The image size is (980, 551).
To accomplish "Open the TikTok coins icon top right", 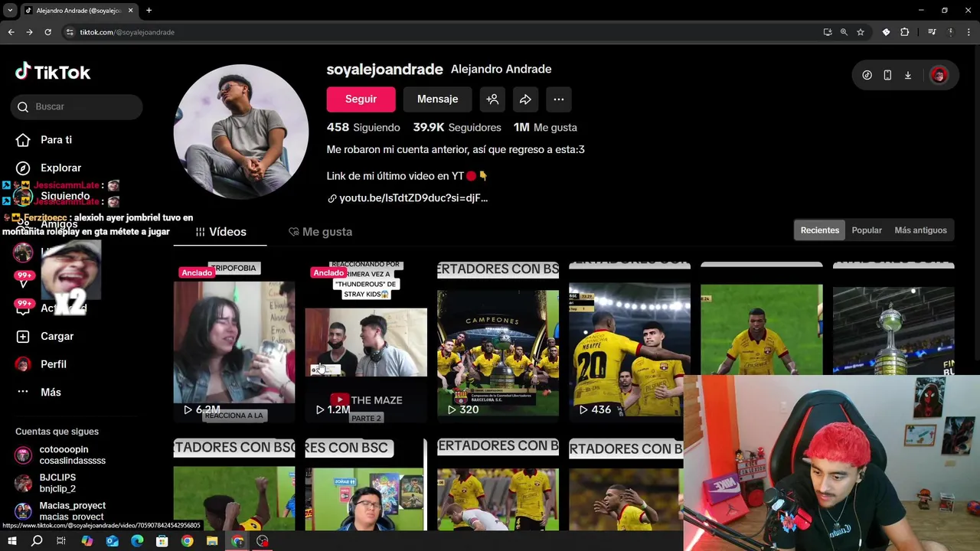I will click(x=867, y=75).
